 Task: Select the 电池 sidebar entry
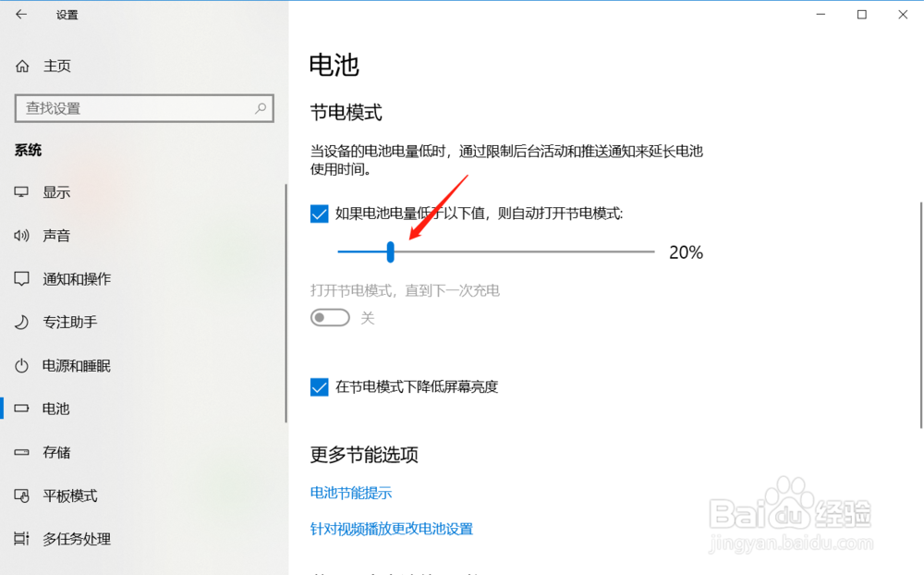(x=55, y=409)
